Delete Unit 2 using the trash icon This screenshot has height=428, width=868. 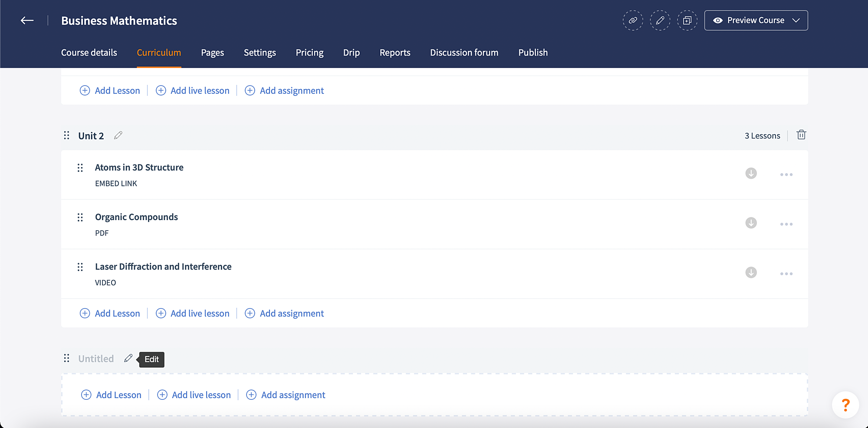(x=801, y=135)
